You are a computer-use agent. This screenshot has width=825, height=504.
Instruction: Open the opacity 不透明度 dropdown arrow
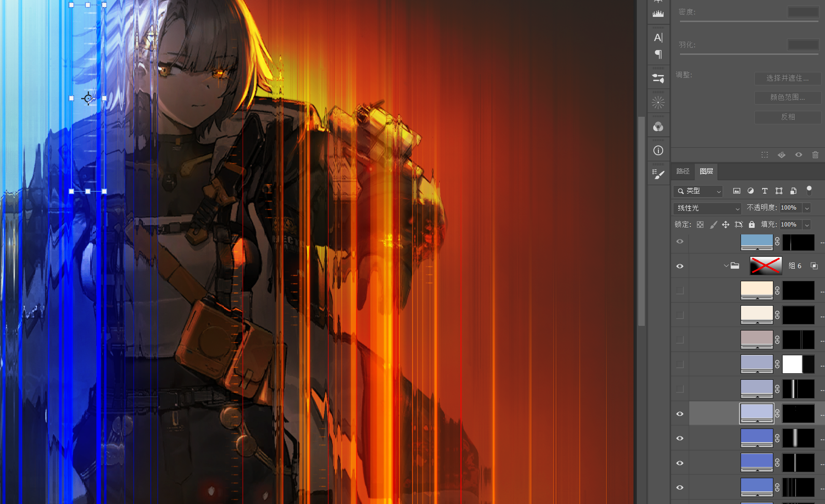pos(807,208)
